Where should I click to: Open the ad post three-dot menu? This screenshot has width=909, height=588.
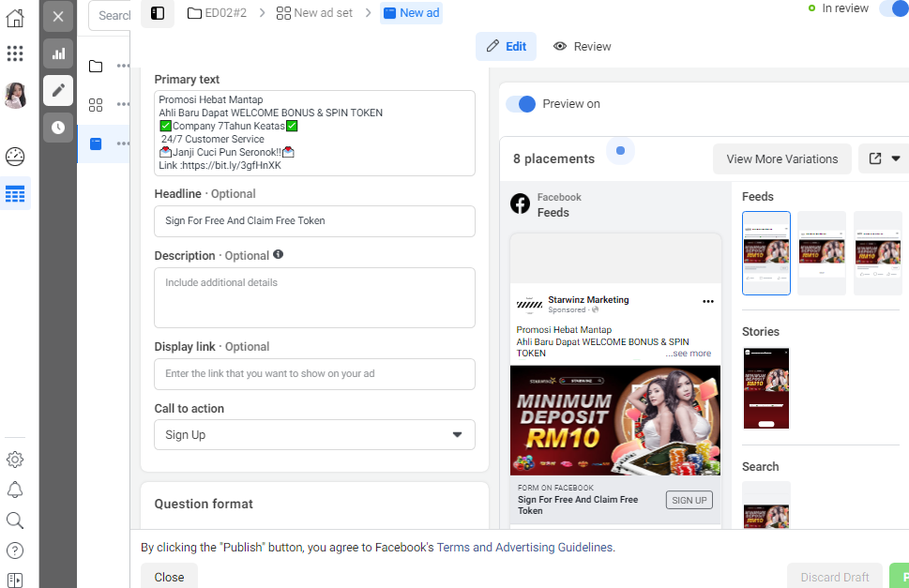[x=708, y=301]
